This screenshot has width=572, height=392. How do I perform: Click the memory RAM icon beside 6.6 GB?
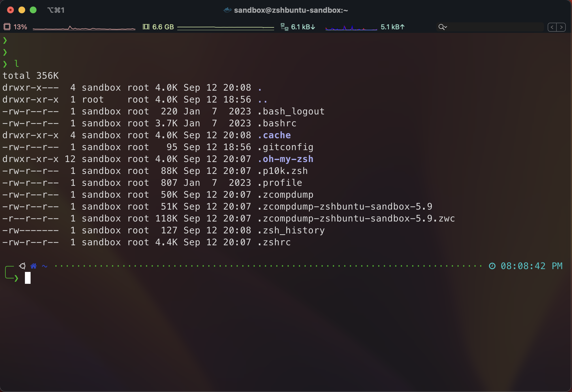point(146,27)
